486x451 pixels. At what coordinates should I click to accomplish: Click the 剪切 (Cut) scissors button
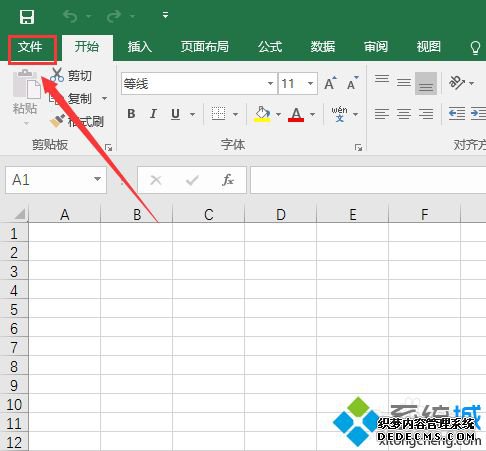point(71,75)
